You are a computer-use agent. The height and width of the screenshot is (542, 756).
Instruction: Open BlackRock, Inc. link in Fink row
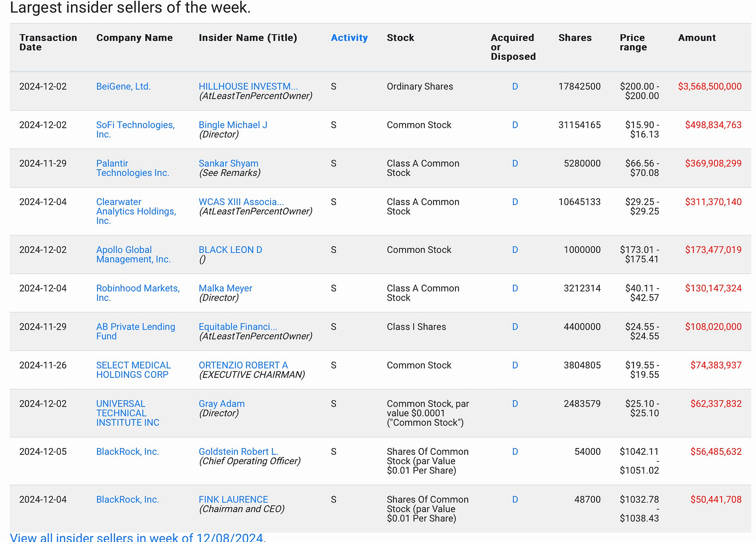coord(127,499)
